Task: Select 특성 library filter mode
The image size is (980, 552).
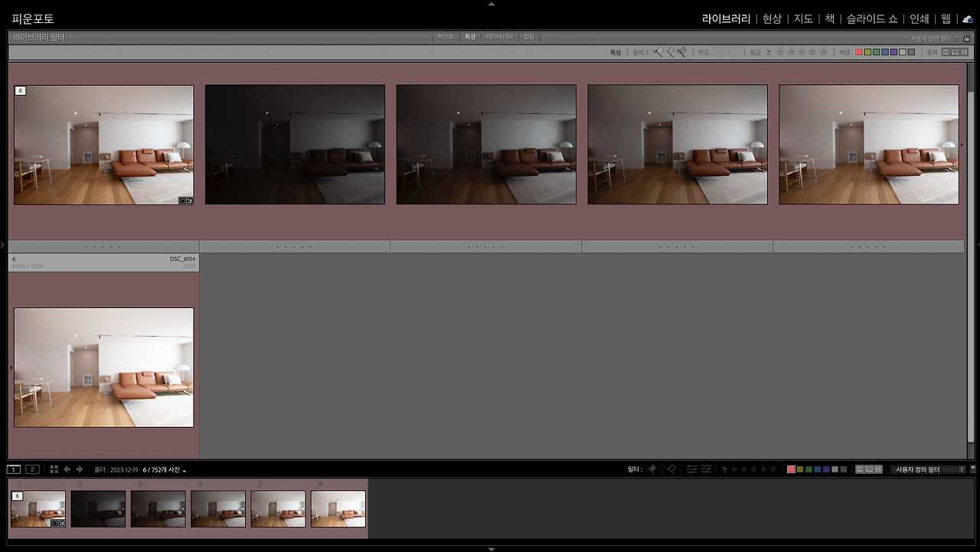Action: pyautogui.click(x=470, y=37)
